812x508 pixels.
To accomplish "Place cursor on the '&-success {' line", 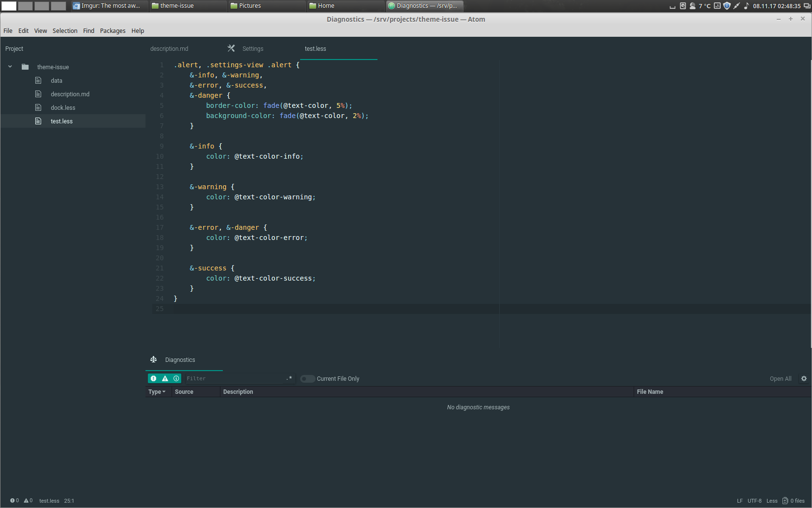I will [x=212, y=268].
